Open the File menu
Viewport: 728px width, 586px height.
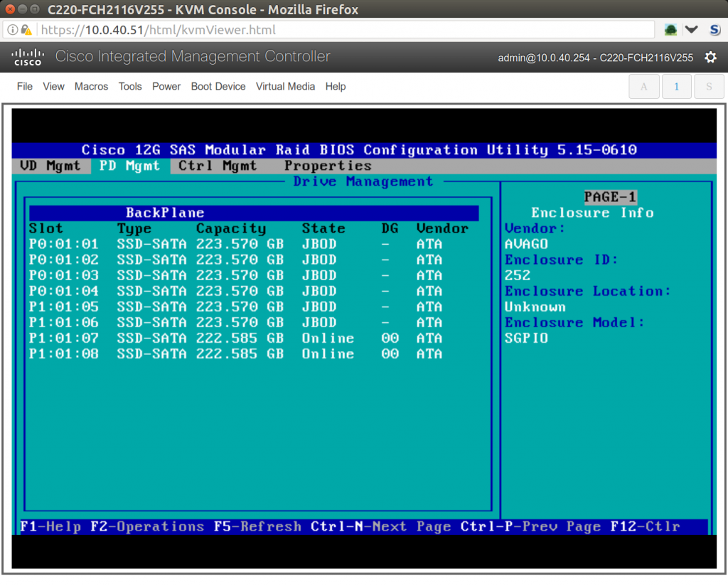(x=25, y=86)
